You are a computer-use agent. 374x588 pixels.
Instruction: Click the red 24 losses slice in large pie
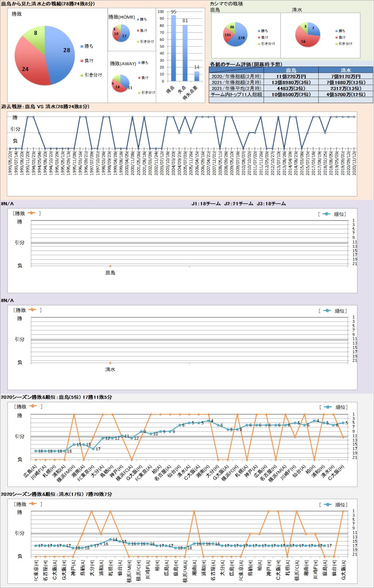pyautogui.click(x=30, y=67)
